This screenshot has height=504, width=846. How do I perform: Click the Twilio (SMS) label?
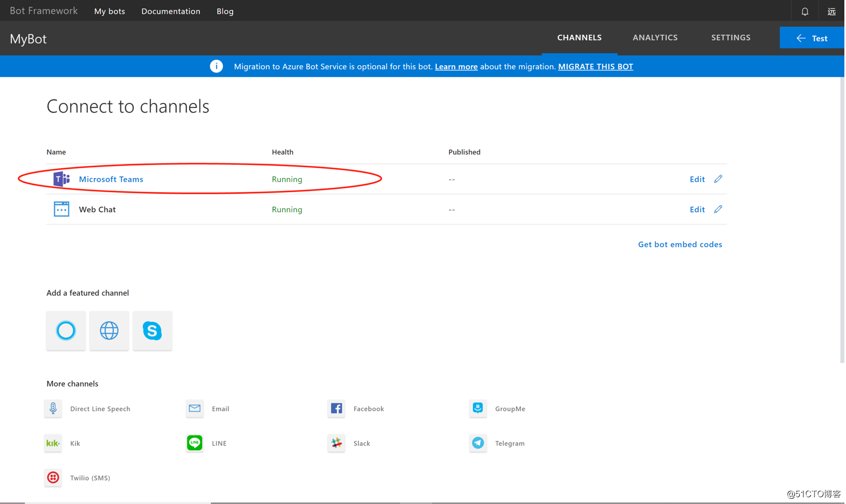[90, 478]
